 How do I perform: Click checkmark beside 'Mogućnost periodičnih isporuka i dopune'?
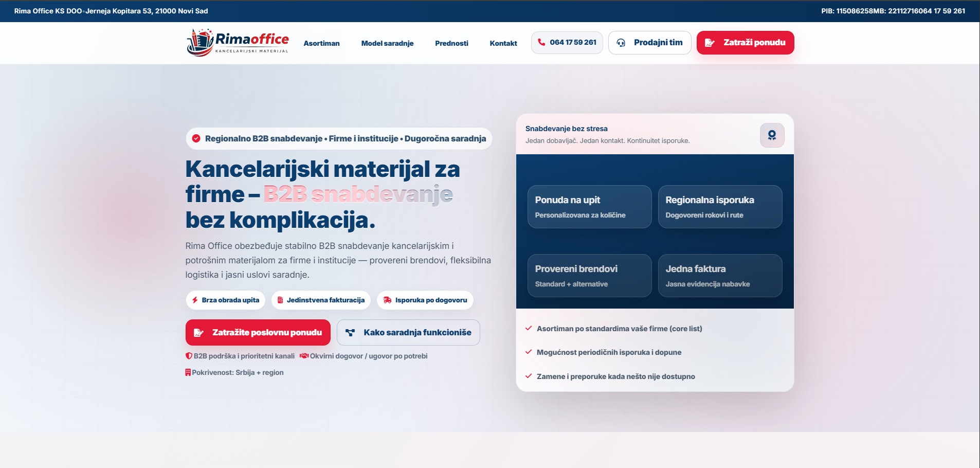(529, 352)
